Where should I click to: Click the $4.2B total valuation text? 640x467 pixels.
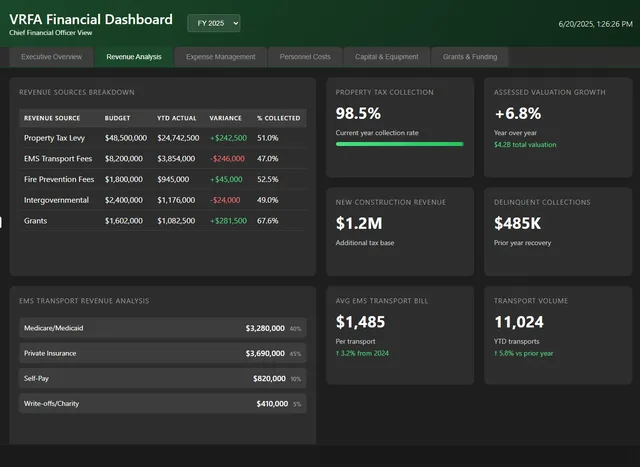click(x=525, y=145)
